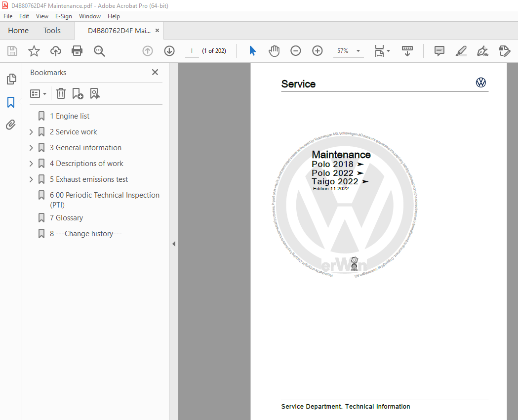Delete selected bookmark trash icon
Image resolution: width=518 pixels, height=420 pixels.
(x=61, y=93)
